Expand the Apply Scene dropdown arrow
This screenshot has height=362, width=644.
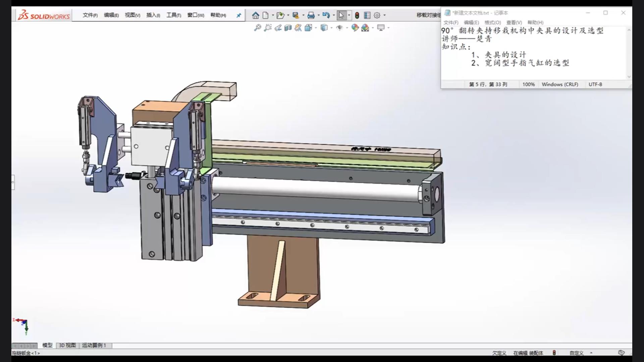[373, 28]
